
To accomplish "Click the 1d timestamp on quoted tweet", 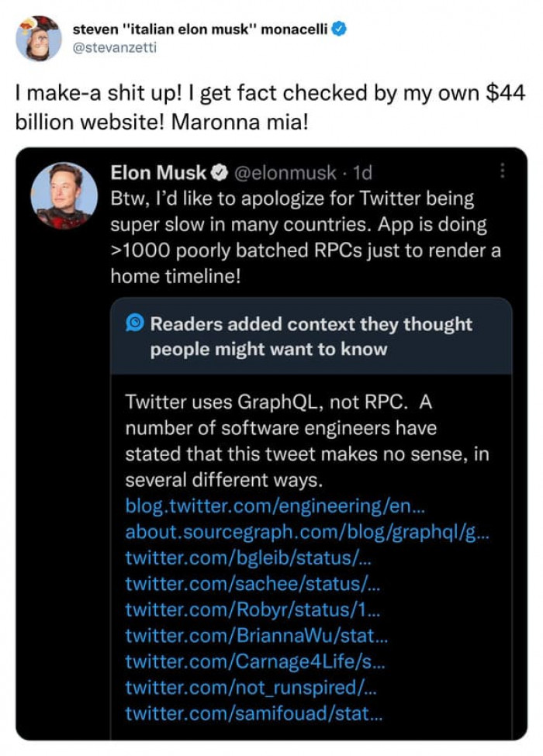I will click(361, 172).
